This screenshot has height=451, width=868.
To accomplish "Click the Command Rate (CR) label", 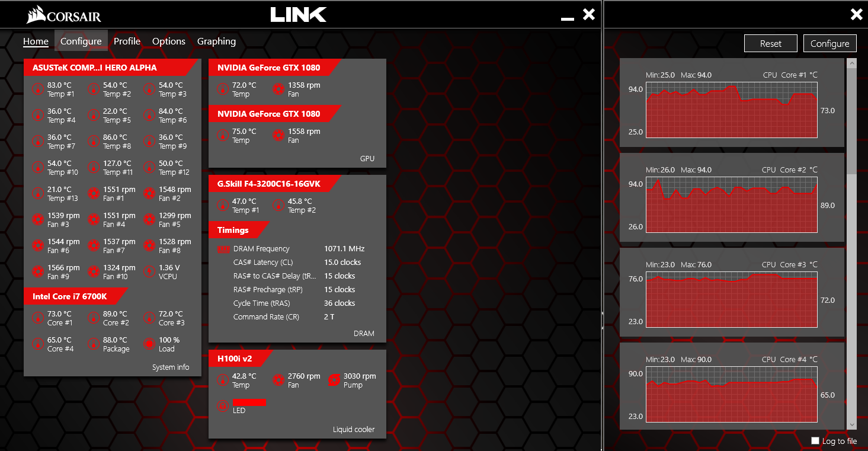I will click(x=266, y=317).
